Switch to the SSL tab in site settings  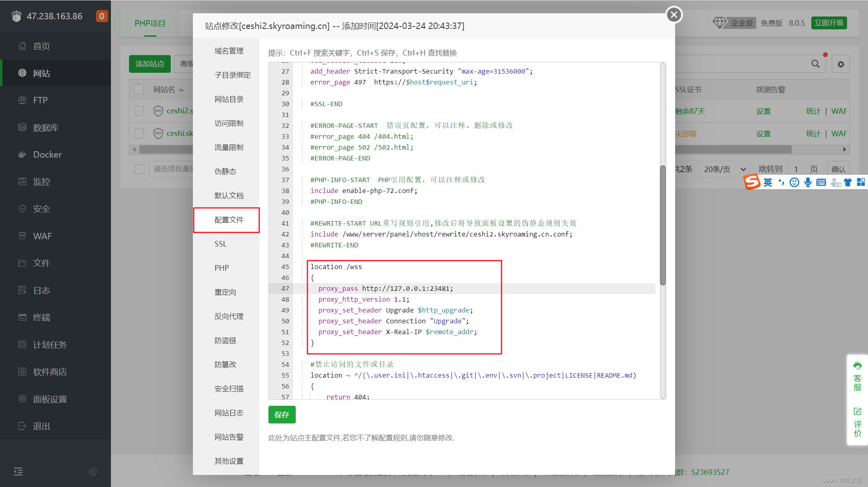click(220, 244)
